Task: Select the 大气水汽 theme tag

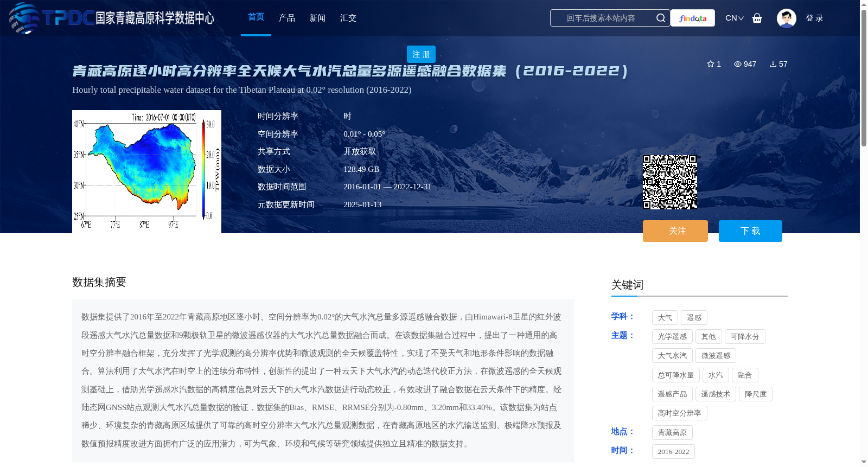Action: point(672,356)
